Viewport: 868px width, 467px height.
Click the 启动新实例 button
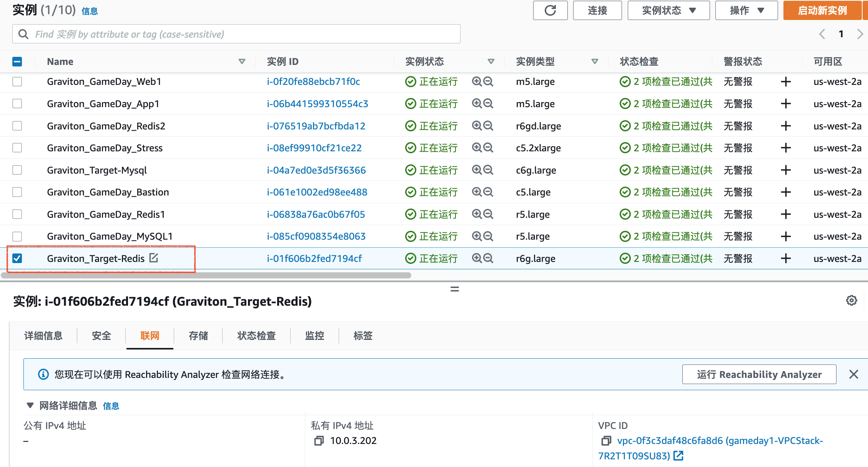pos(822,10)
